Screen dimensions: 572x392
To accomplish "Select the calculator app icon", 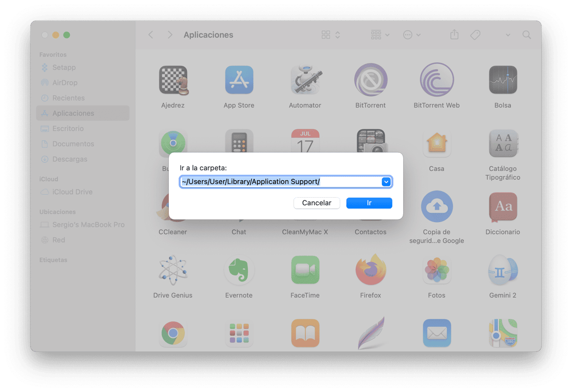I will (239, 141).
